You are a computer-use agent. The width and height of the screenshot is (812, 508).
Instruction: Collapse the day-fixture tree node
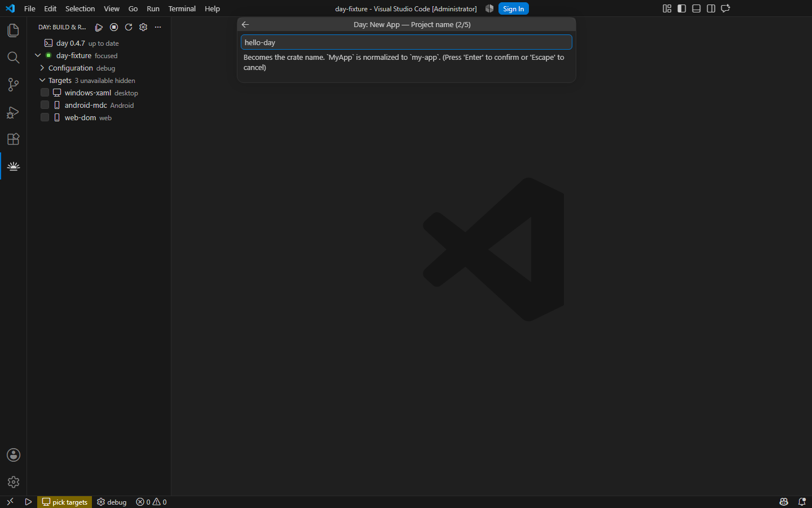pos(38,55)
